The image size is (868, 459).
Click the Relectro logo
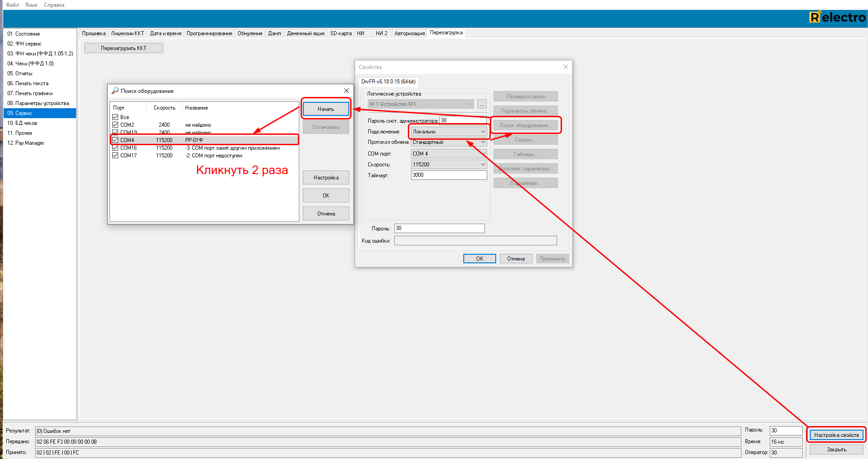837,18
